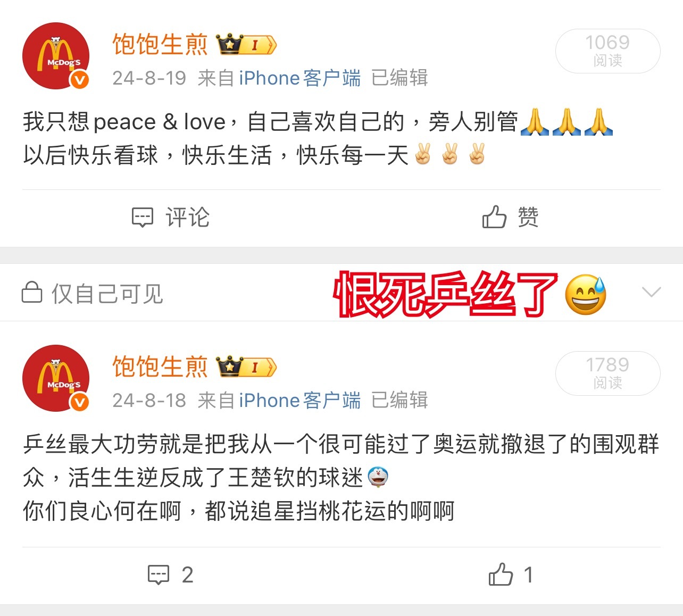
Task: Open 评论 comments on the first post
Action: tap(171, 218)
